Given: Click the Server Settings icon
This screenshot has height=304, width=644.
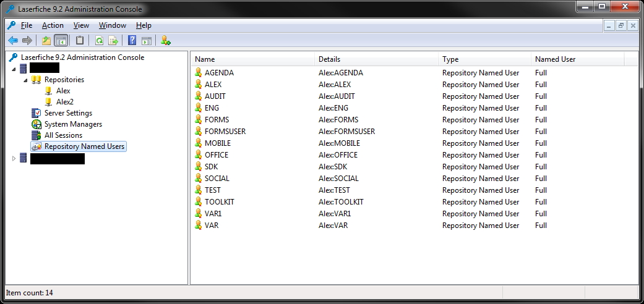Looking at the screenshot, I should click(x=36, y=113).
